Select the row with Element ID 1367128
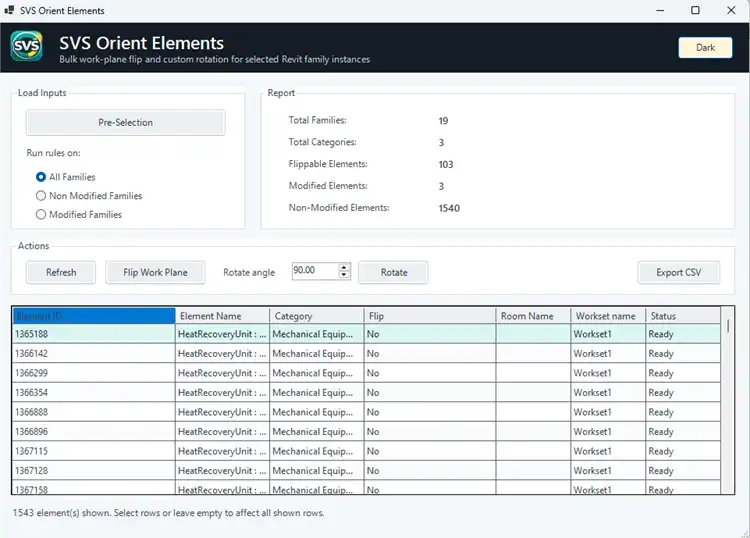The width and height of the screenshot is (750, 538). (366, 471)
